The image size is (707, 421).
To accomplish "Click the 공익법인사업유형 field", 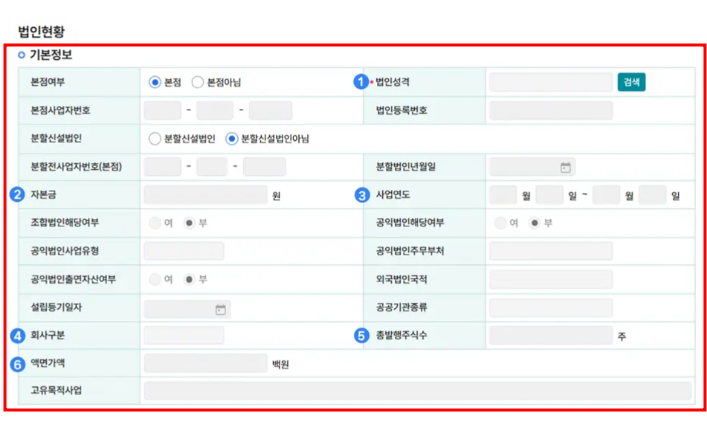I will point(184,251).
